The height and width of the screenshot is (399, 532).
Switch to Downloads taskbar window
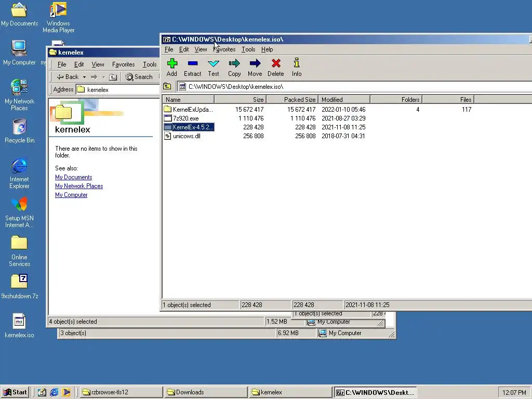tap(206, 392)
